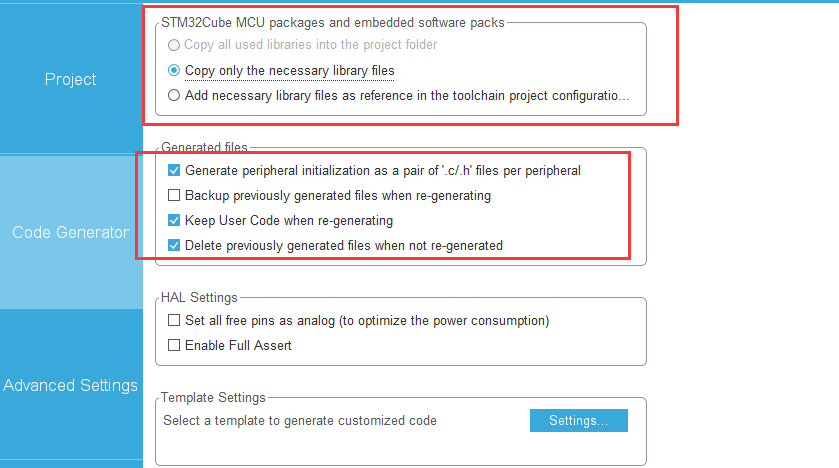Uncheck 'Delete previously generated files when not re-generated'
Image resolution: width=839 pixels, height=468 pixels.
point(175,245)
